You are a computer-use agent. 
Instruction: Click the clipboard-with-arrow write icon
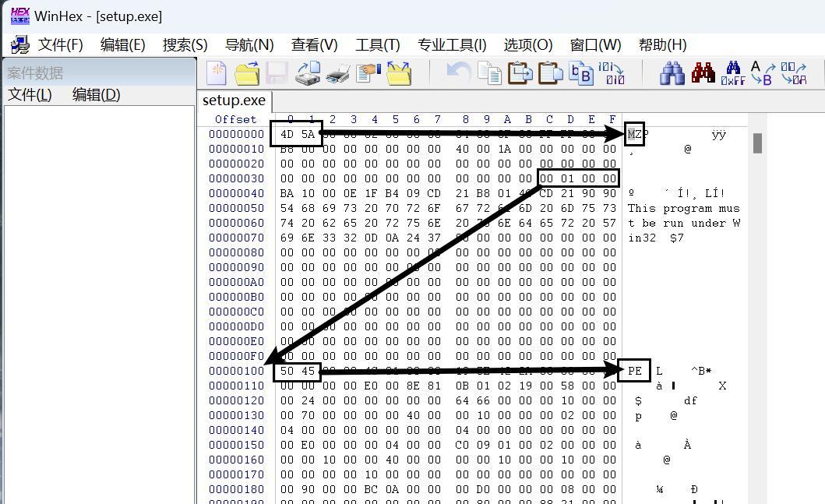pyautogui.click(x=520, y=73)
